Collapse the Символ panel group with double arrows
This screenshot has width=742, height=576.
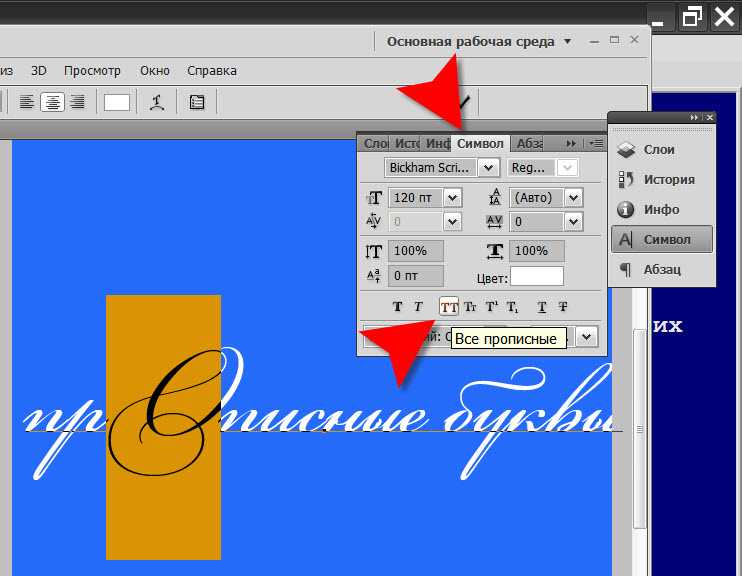pos(571,143)
